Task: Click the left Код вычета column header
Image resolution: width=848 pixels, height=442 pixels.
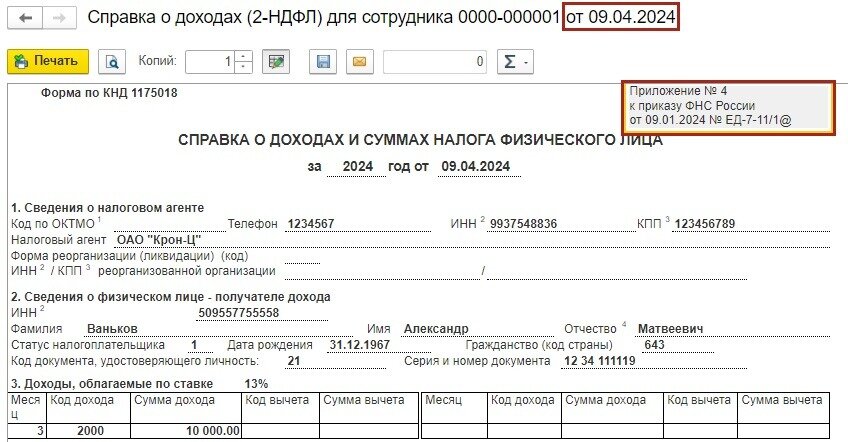Action: pyautogui.click(x=280, y=408)
